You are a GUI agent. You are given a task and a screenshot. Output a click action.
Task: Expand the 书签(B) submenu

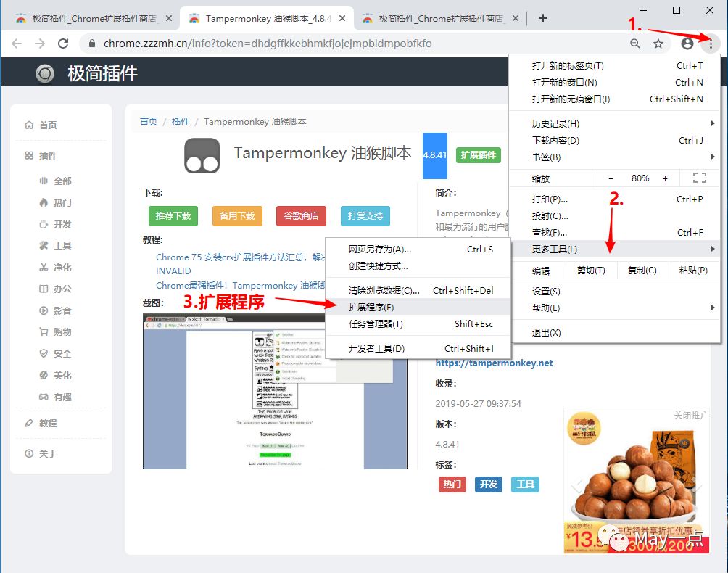pos(615,157)
